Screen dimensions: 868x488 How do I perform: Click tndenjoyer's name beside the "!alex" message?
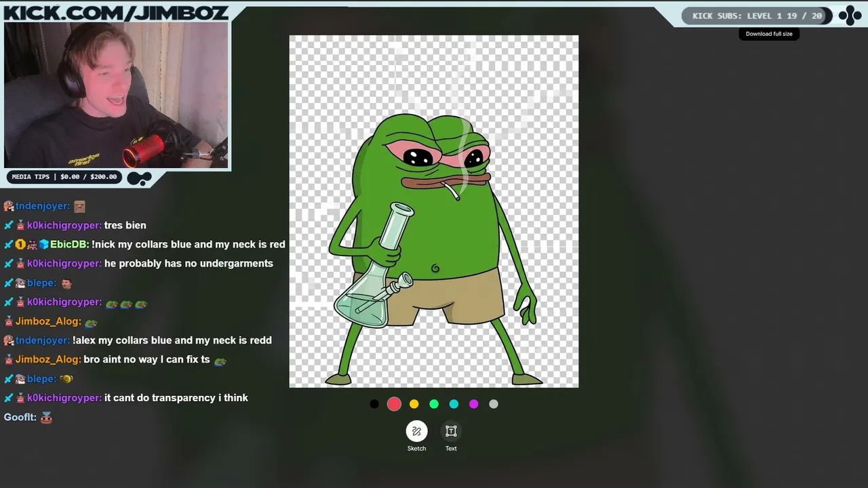43,340
